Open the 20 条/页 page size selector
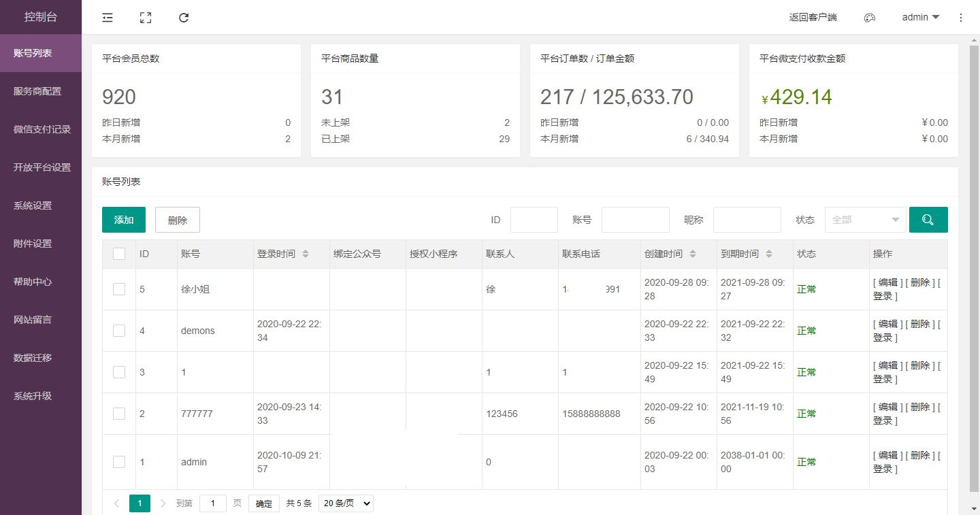Screen dimensions: 980x515 346,503
